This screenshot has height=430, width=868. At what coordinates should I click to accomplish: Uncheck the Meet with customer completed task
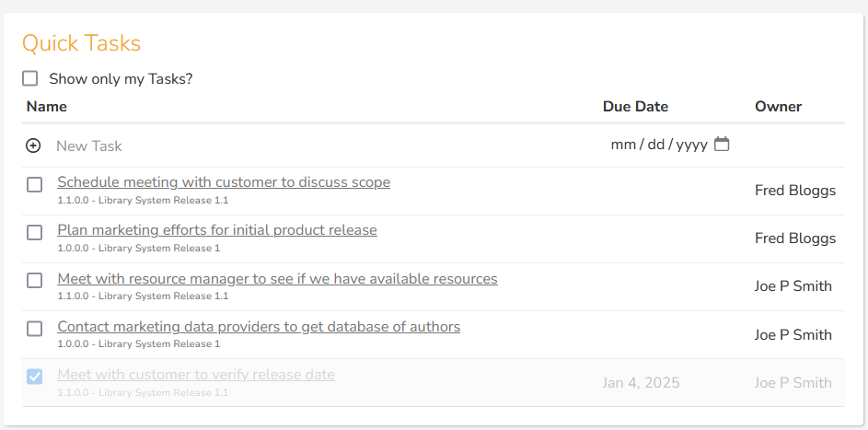coord(34,377)
